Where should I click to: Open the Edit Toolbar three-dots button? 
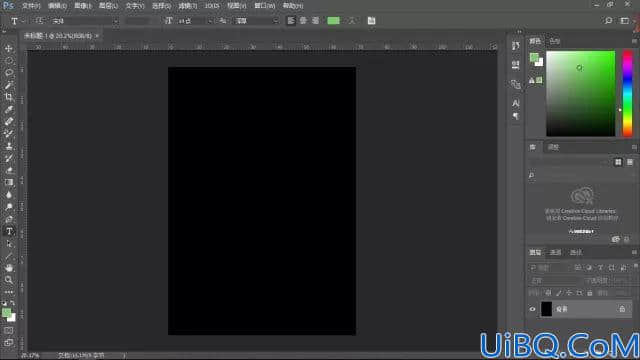click(9, 292)
